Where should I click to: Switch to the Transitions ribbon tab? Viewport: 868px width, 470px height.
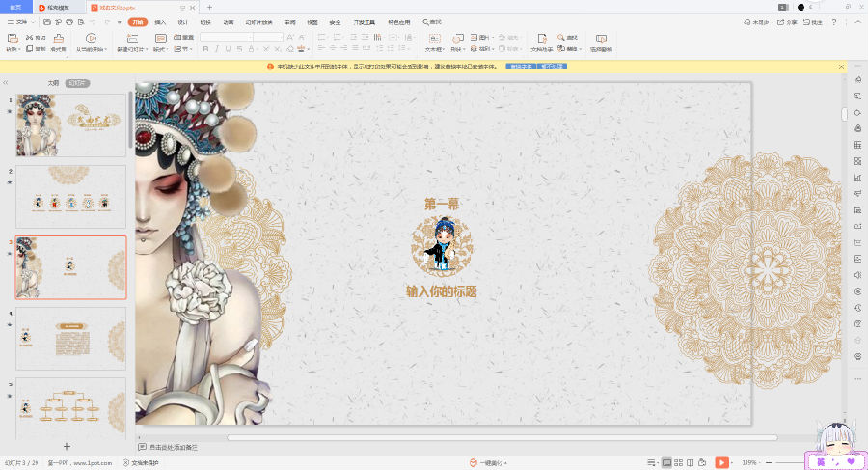pyautogui.click(x=205, y=22)
